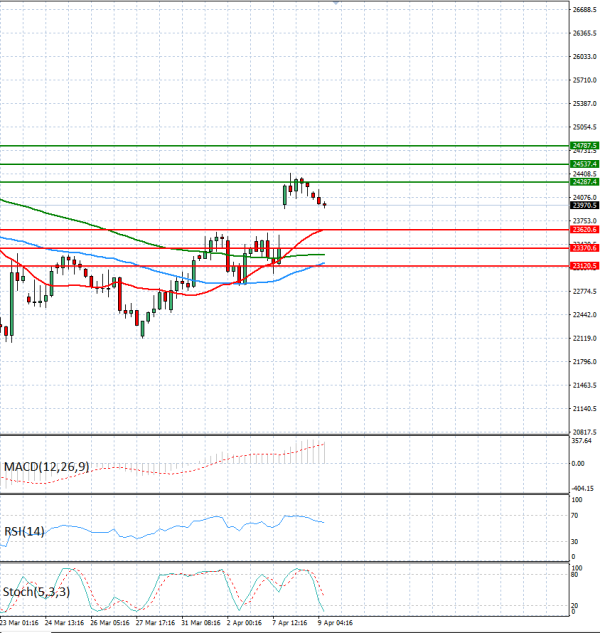Click the black current price label 23970.5
The height and width of the screenshot is (633, 600).
click(584, 206)
